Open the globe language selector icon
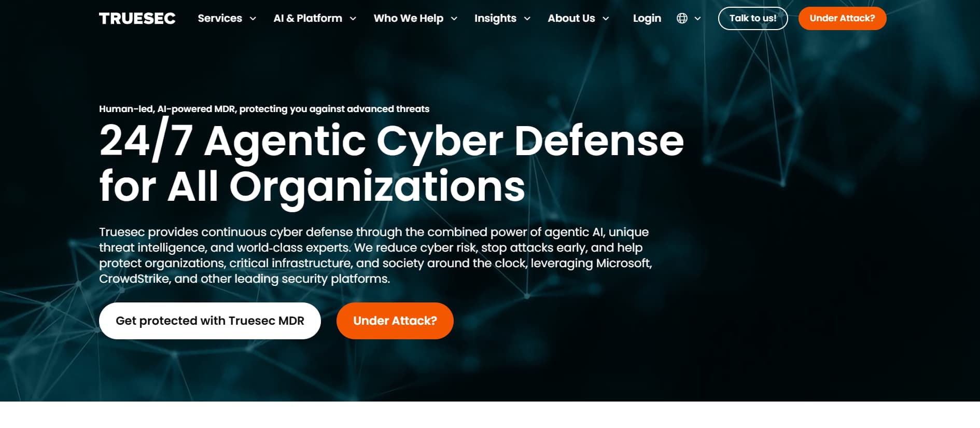980x428 pixels. pos(682,18)
